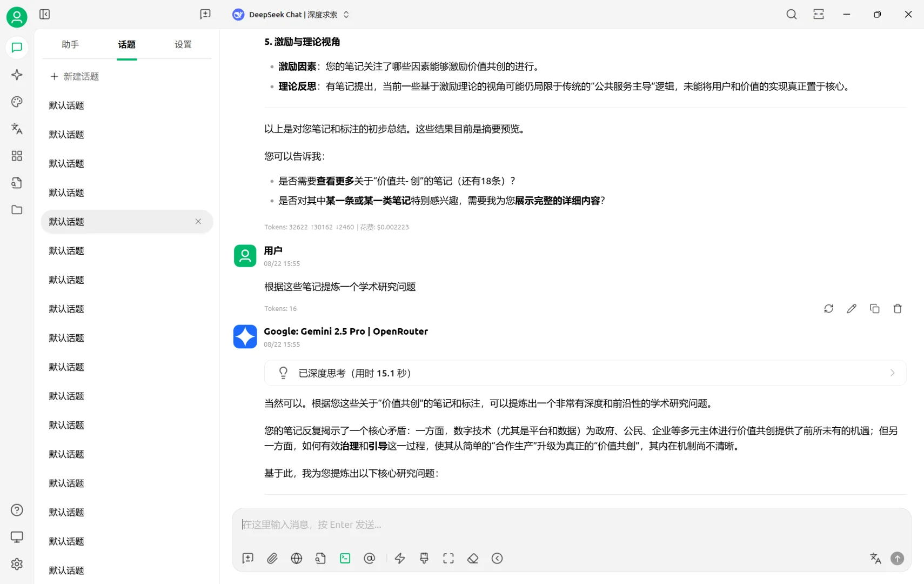This screenshot has width=924, height=584.
Task: Attach a file to the message
Action: point(272,558)
